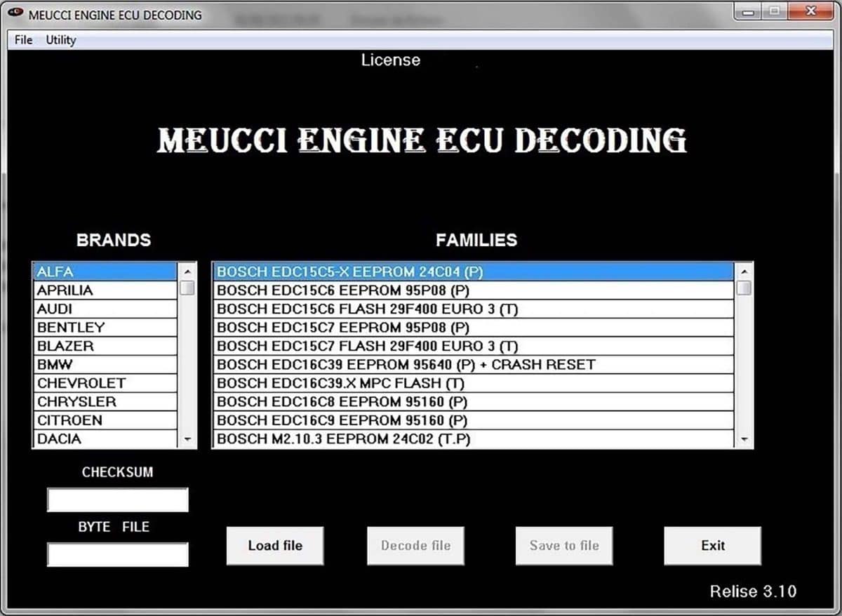The width and height of the screenshot is (842, 616).
Task: Click the Load file button
Action: (274, 545)
